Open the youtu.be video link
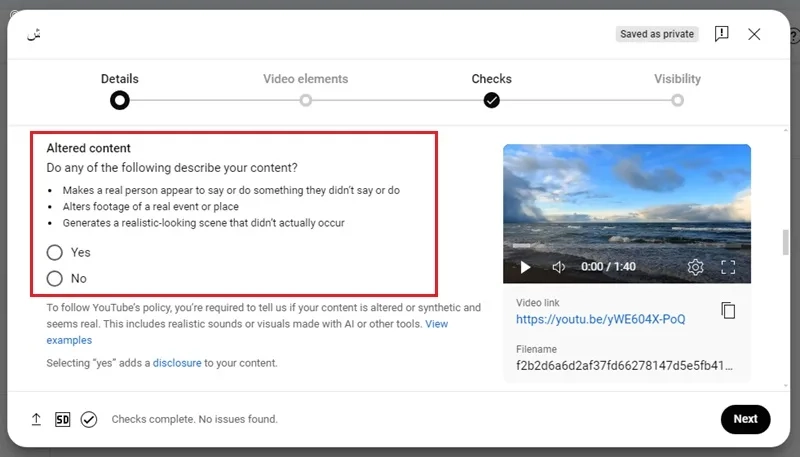This screenshot has height=457, width=800. [x=601, y=319]
